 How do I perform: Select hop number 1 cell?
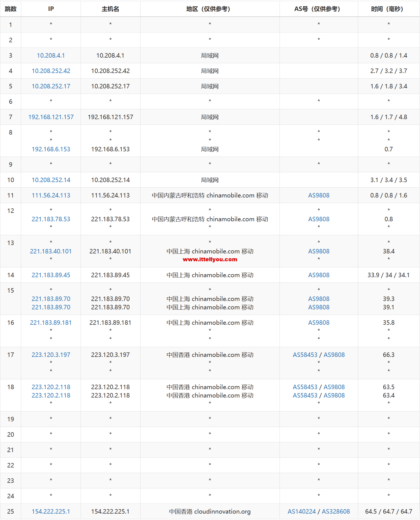(x=11, y=25)
